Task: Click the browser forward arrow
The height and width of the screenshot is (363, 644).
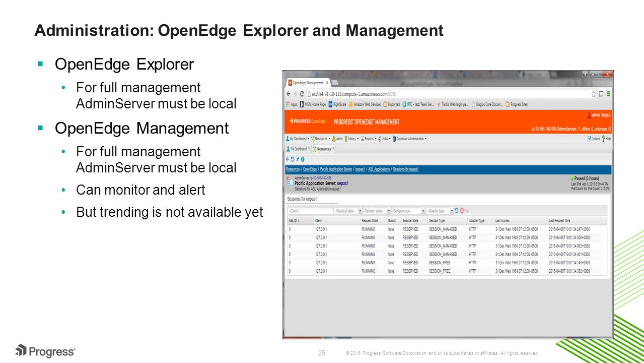Action: coord(295,94)
